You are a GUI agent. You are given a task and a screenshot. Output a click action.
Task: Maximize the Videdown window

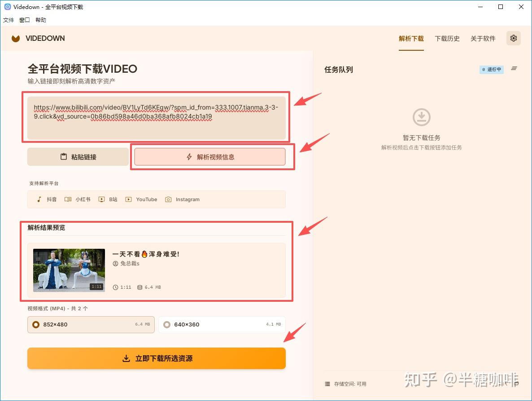[501, 7]
